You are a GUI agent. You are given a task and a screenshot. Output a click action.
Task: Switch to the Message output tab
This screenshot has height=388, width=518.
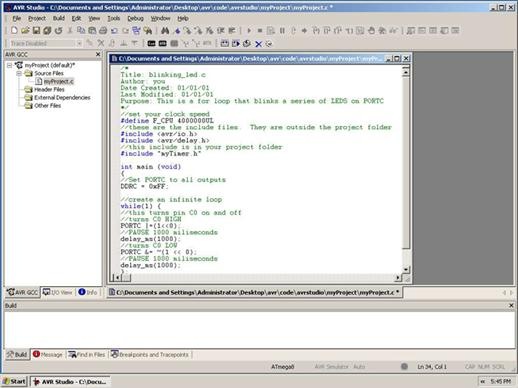point(48,354)
